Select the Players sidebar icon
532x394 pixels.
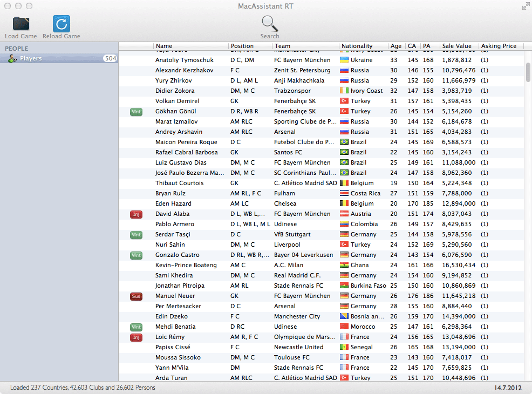click(x=12, y=58)
